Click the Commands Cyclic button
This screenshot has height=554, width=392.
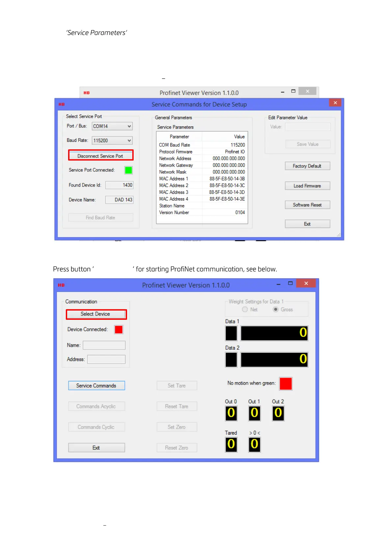[x=96, y=427]
